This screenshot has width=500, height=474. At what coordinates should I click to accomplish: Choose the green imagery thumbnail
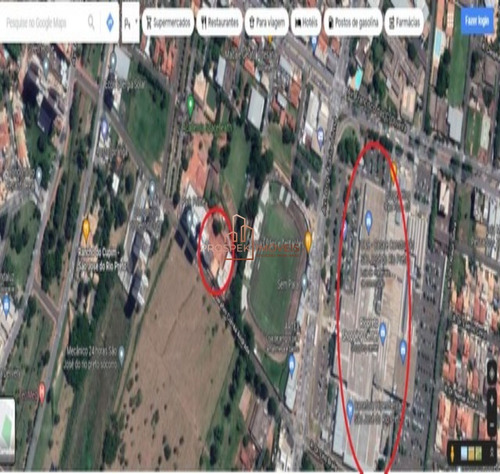pyautogui.click(x=479, y=454)
